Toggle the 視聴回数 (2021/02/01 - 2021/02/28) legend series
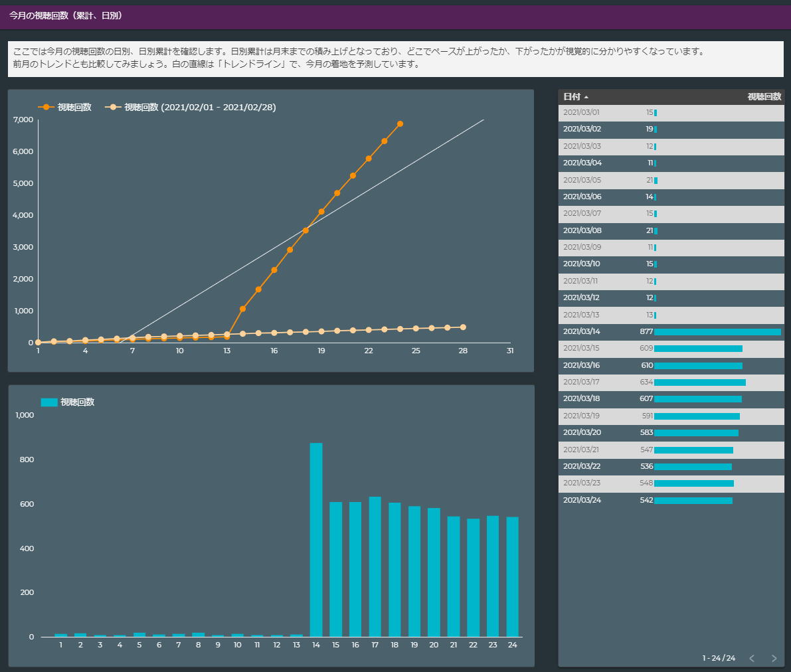791x672 pixels. tap(200, 107)
